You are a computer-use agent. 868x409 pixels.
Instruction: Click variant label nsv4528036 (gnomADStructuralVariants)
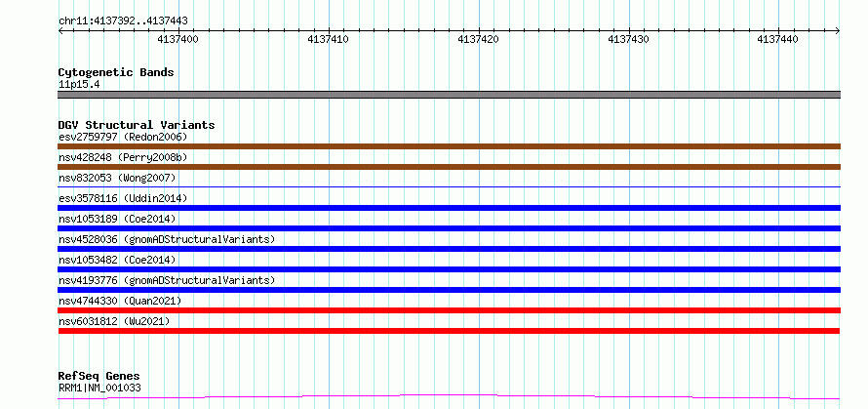tap(167, 239)
